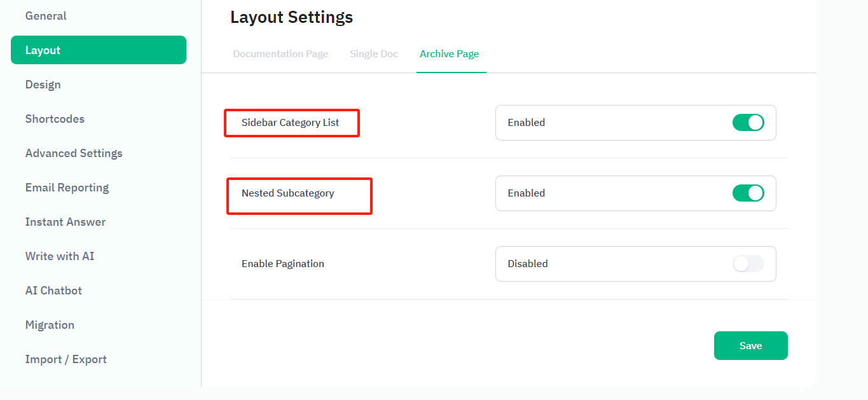Enable the Pagination toggle switch
This screenshot has width=868, height=400.
click(748, 264)
